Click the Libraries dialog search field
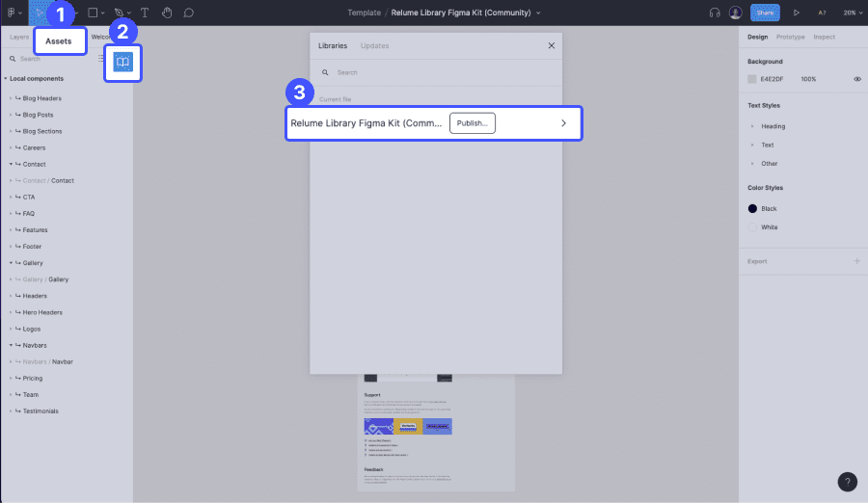868x503 pixels. click(436, 72)
